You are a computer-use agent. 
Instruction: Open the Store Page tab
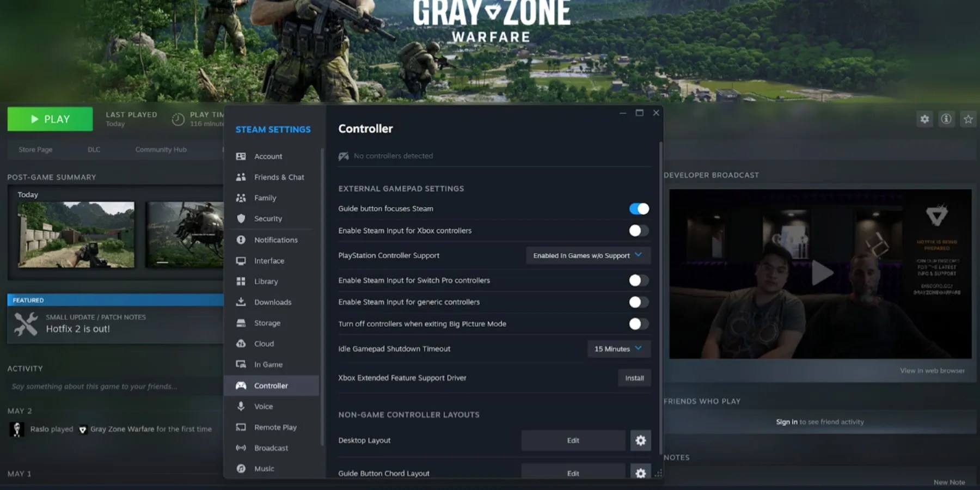(x=35, y=150)
